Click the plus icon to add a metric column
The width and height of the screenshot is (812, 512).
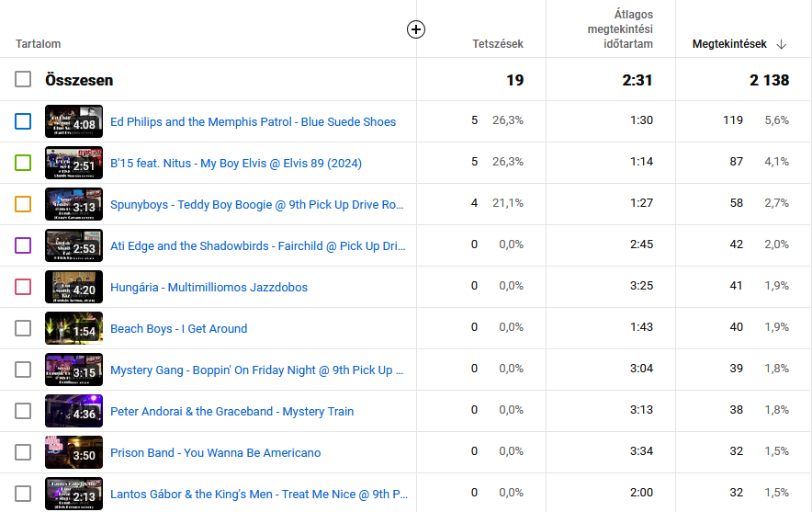coord(416,29)
